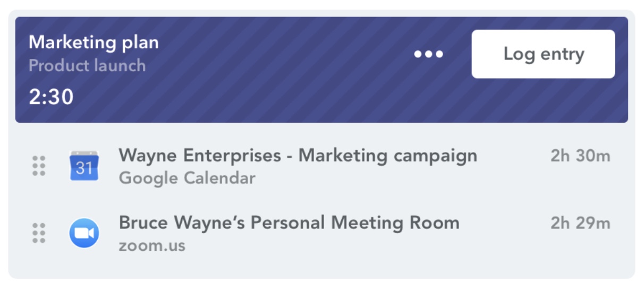Click the zoom.us source label
Viewport: 644px width, 289px height.
[x=152, y=245]
